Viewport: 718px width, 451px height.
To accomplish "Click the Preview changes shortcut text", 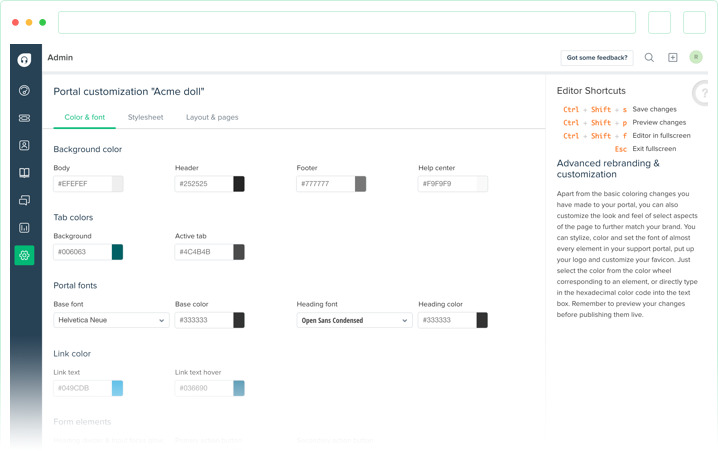I will [659, 122].
